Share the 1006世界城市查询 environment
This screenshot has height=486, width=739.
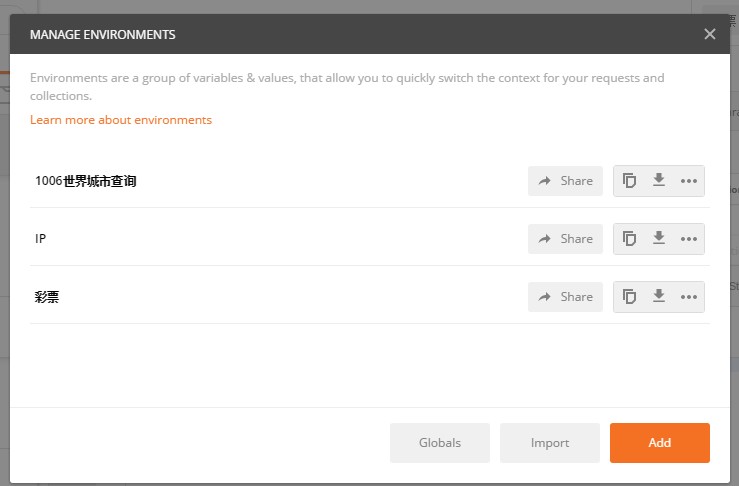566,181
